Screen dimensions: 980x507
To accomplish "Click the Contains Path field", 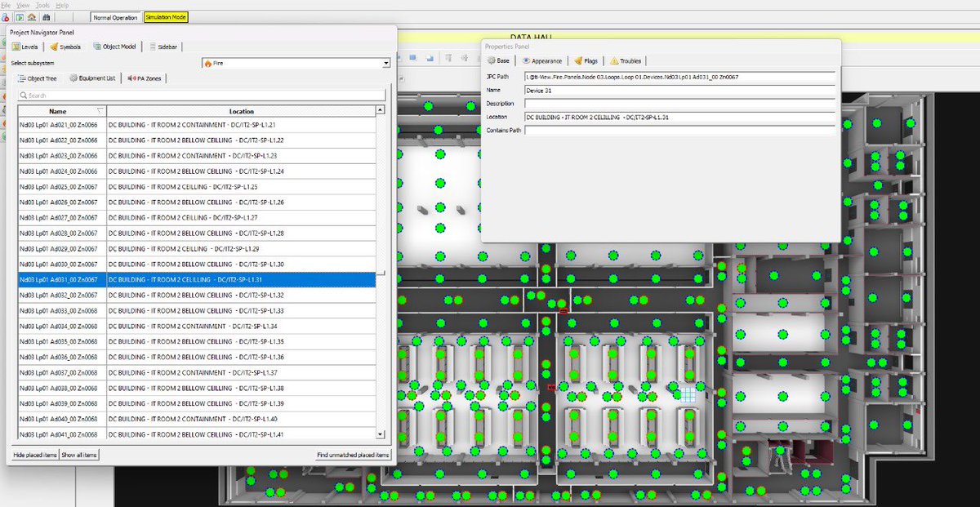I will pos(679,130).
